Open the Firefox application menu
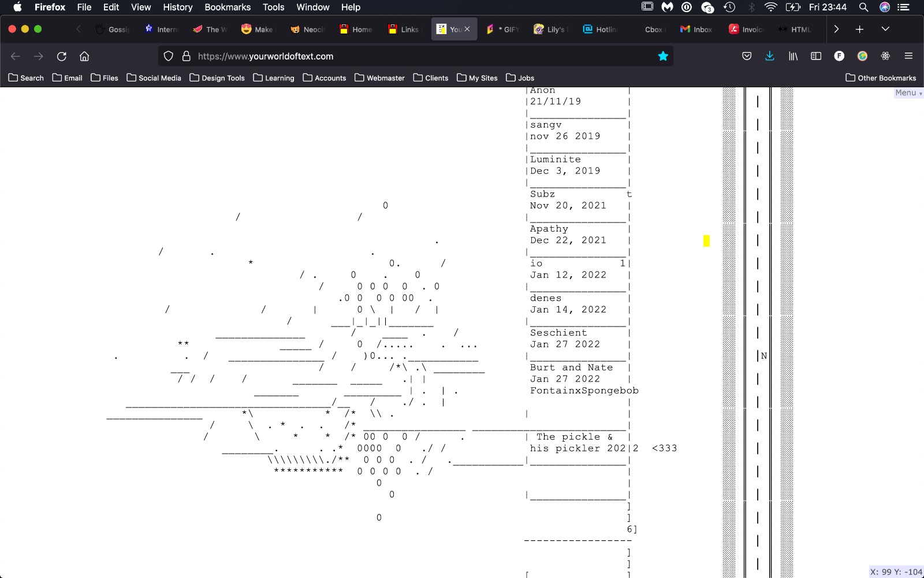This screenshot has width=924, height=578. [50, 7]
